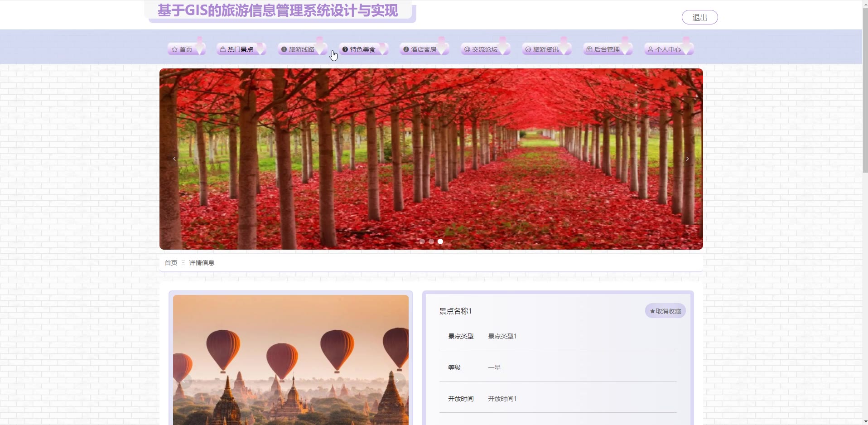Click the 等级 field label
Viewport: 868px width, 425px height.
pyautogui.click(x=454, y=367)
